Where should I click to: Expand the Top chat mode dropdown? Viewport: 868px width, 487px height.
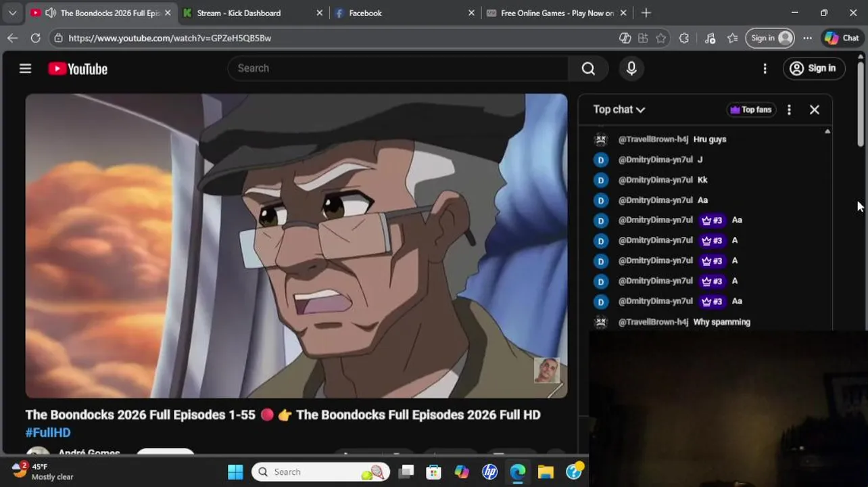[x=619, y=110]
